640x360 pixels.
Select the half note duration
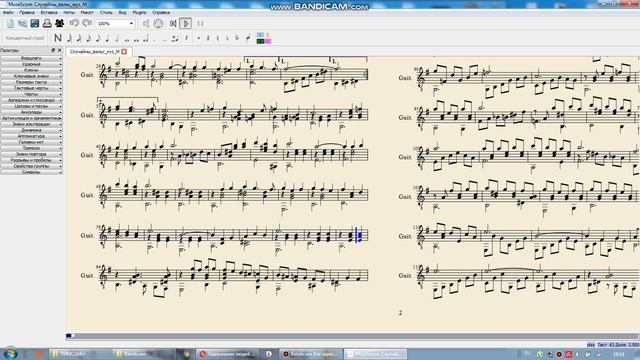coord(117,38)
